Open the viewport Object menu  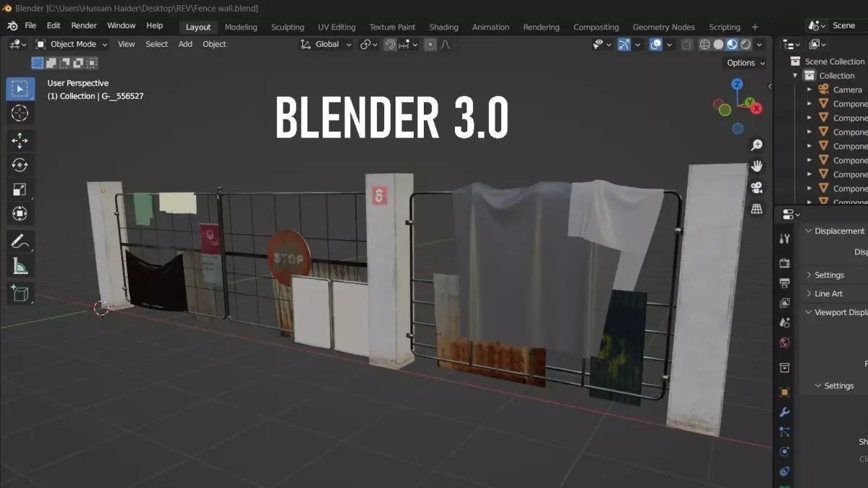pyautogui.click(x=214, y=44)
